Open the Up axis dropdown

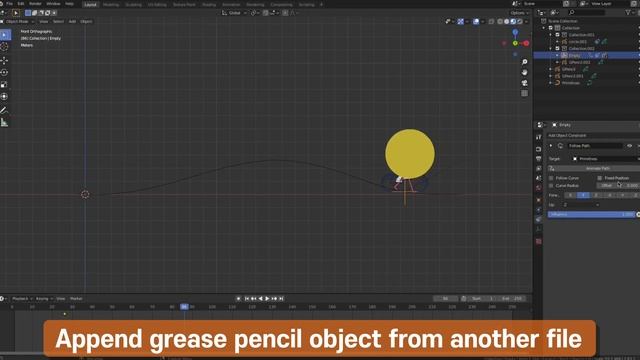(581, 205)
